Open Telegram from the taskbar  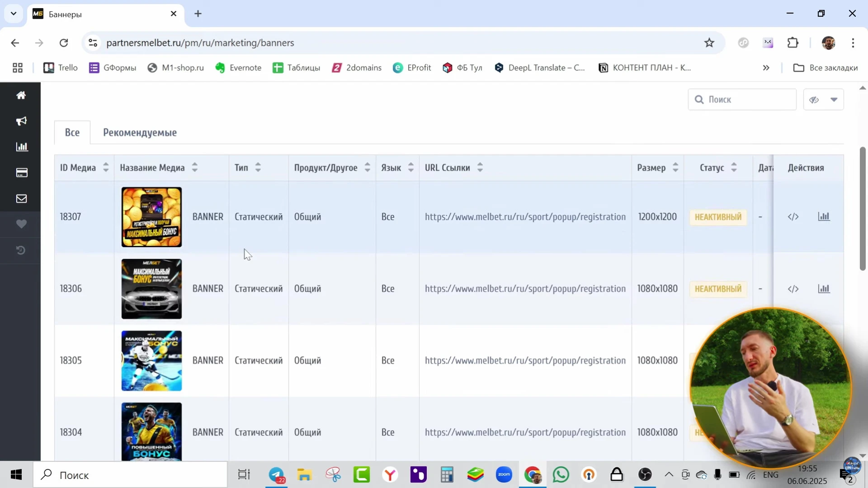[x=276, y=475]
